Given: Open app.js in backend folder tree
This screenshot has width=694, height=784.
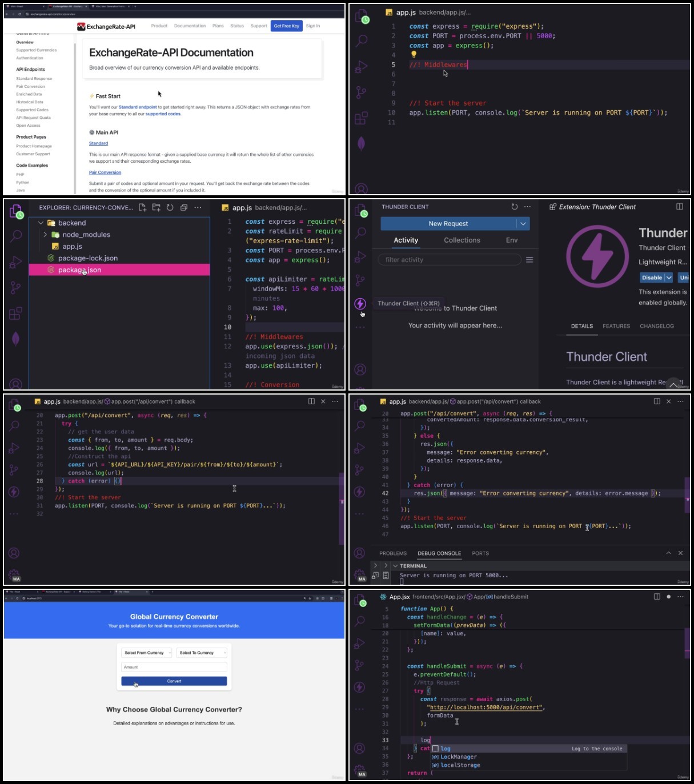Looking at the screenshot, I should point(119,247).
